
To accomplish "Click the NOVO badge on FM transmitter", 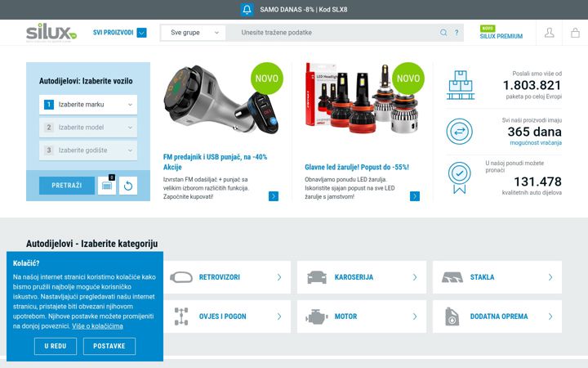I will point(267,79).
